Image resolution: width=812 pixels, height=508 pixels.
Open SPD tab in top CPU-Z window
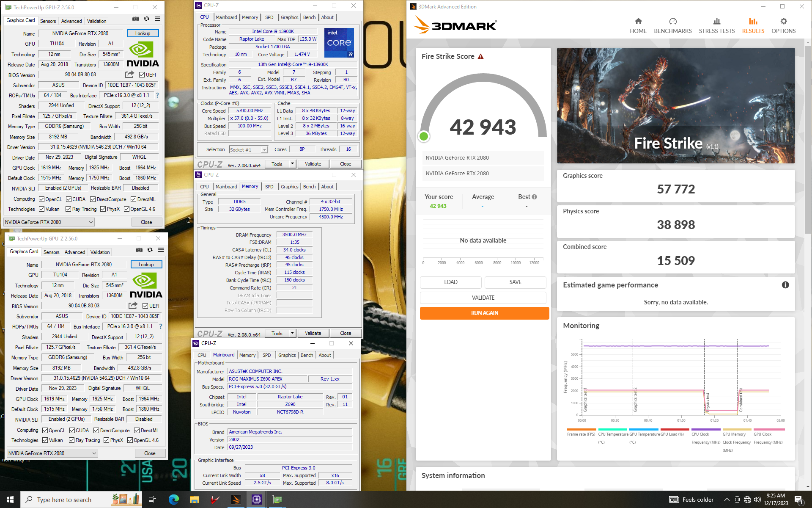(269, 17)
